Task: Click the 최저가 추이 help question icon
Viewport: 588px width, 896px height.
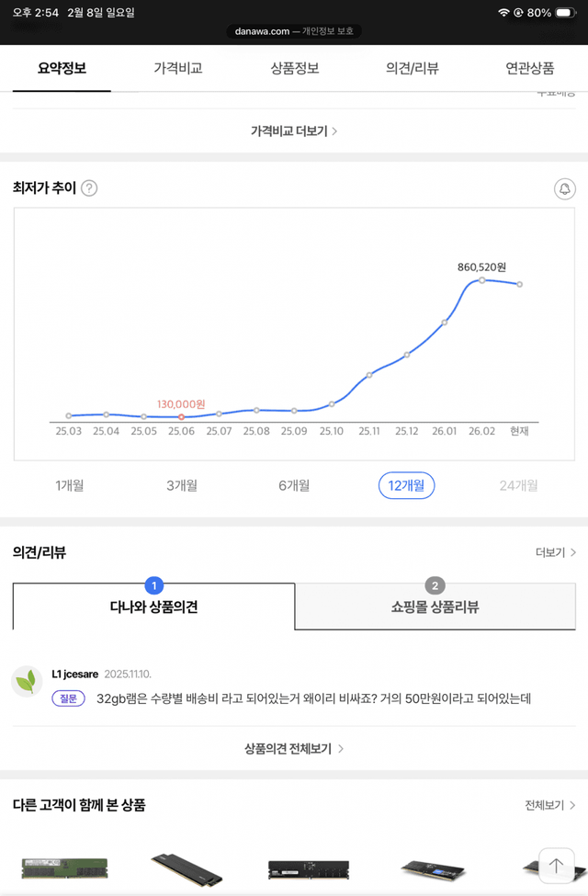Action: pos(89,188)
